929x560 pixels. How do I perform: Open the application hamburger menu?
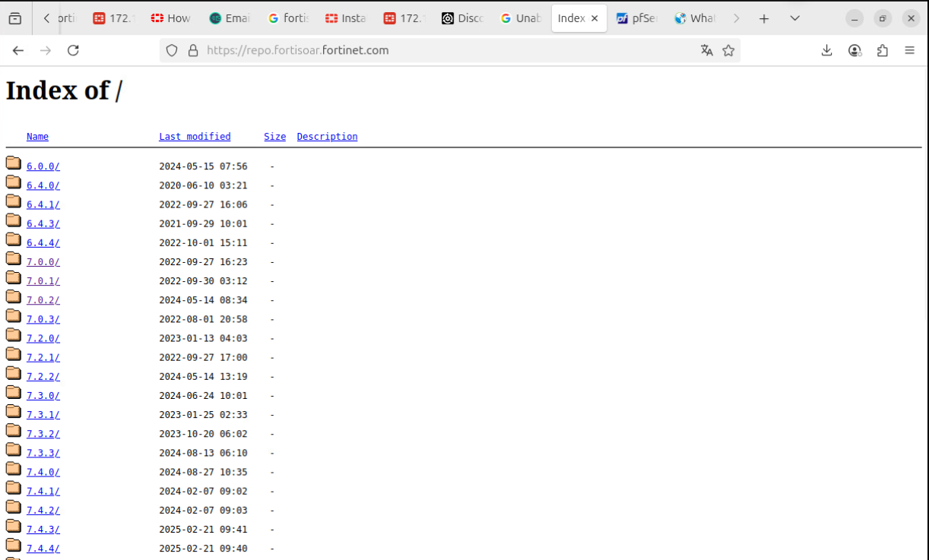pyautogui.click(x=909, y=50)
